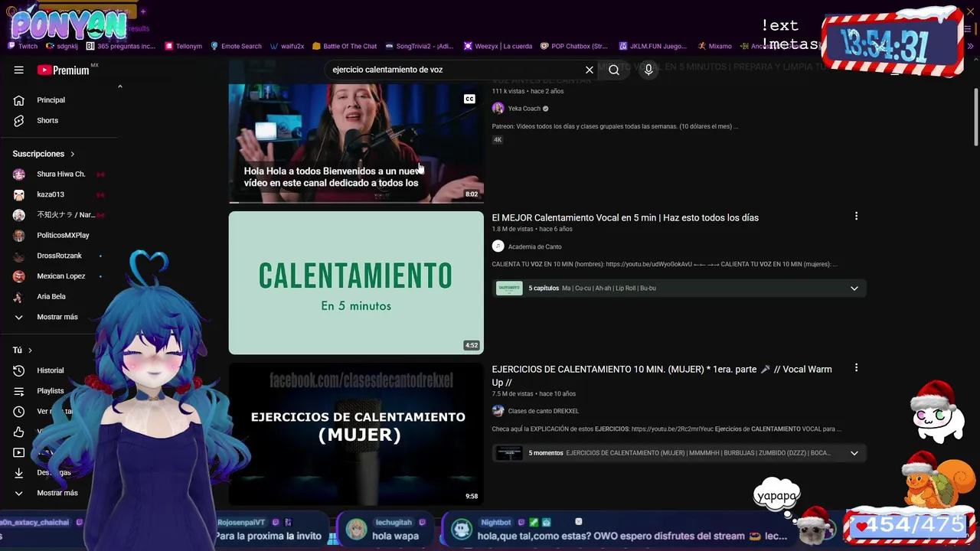
Task: Click the 5 momentos preview thumbnail
Action: pos(509,453)
